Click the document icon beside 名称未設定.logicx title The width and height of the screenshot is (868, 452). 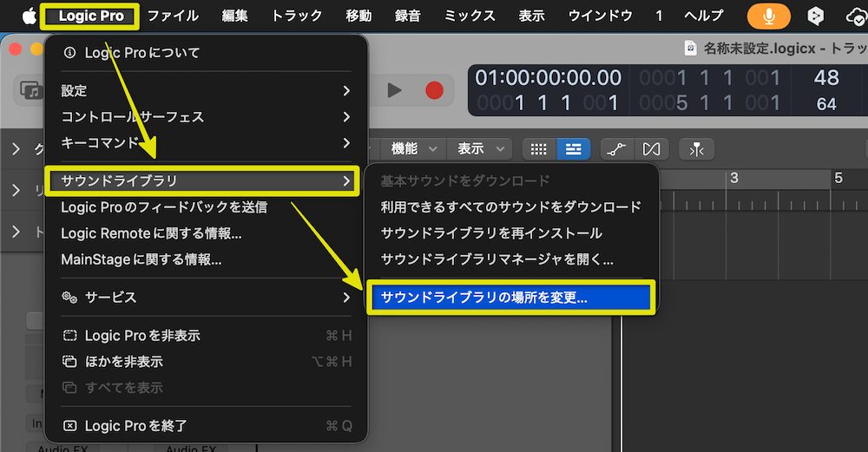691,48
